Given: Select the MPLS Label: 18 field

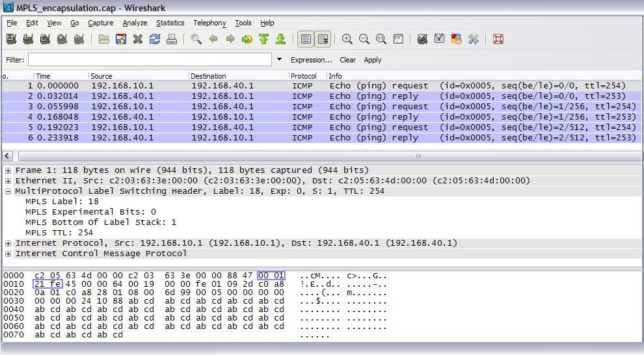Looking at the screenshot, I should coord(62,202).
